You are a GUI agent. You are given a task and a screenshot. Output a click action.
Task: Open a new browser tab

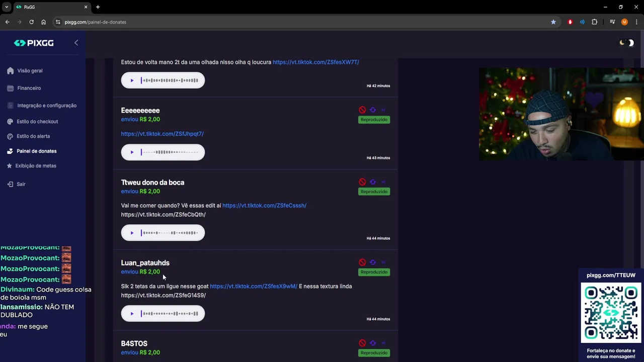click(98, 7)
